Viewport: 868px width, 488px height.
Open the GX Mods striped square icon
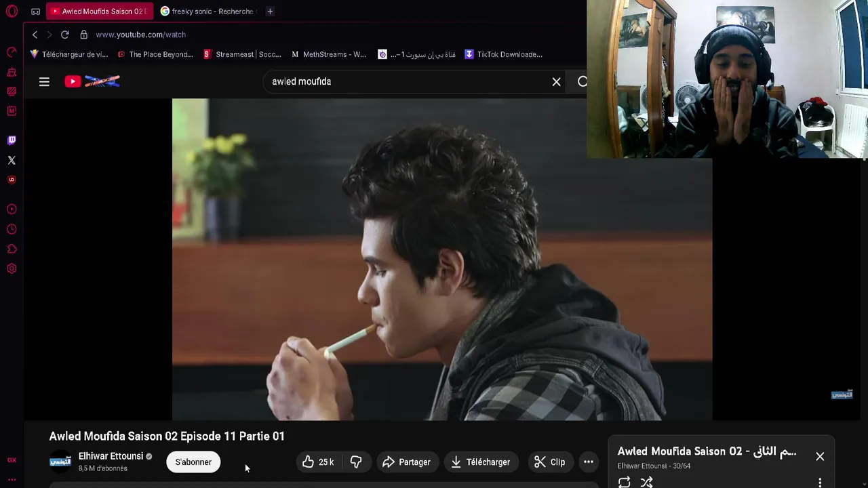click(x=12, y=91)
